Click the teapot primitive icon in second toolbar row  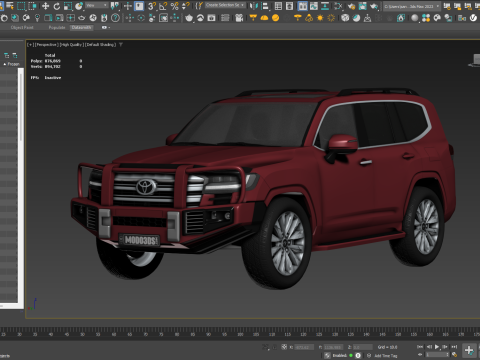189,18
